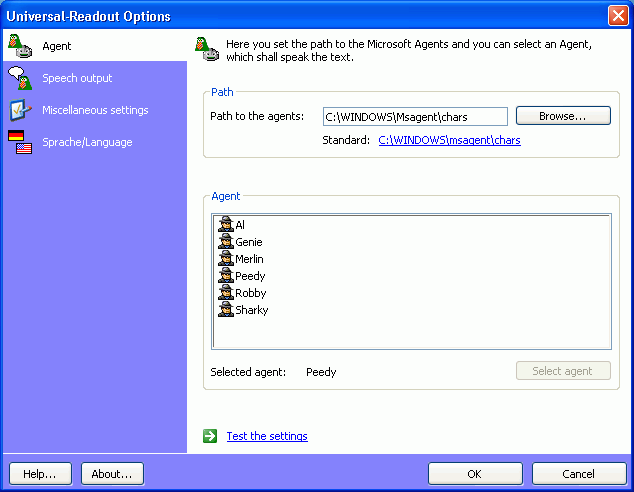Click the Sprache/Language flag icon

click(20, 142)
